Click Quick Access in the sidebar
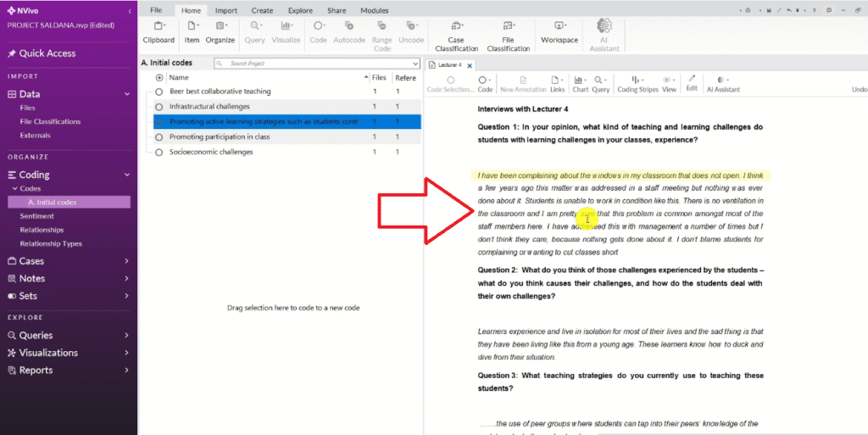 click(47, 53)
